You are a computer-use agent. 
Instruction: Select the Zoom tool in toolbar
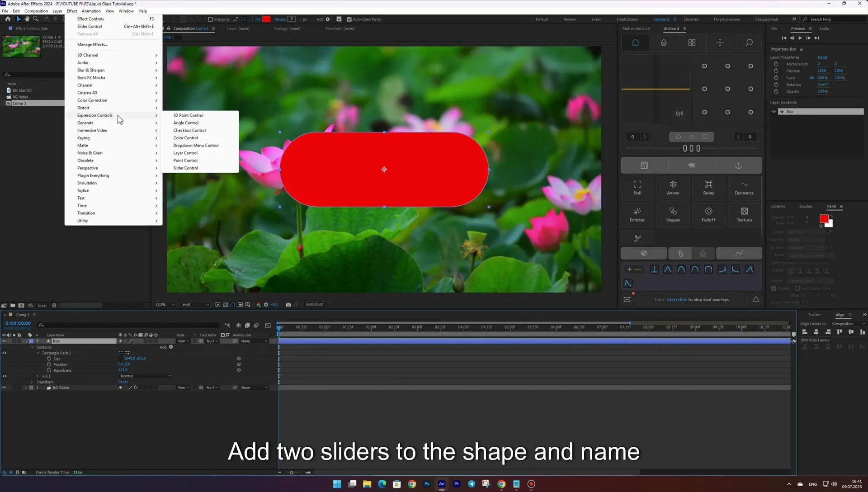coord(36,19)
